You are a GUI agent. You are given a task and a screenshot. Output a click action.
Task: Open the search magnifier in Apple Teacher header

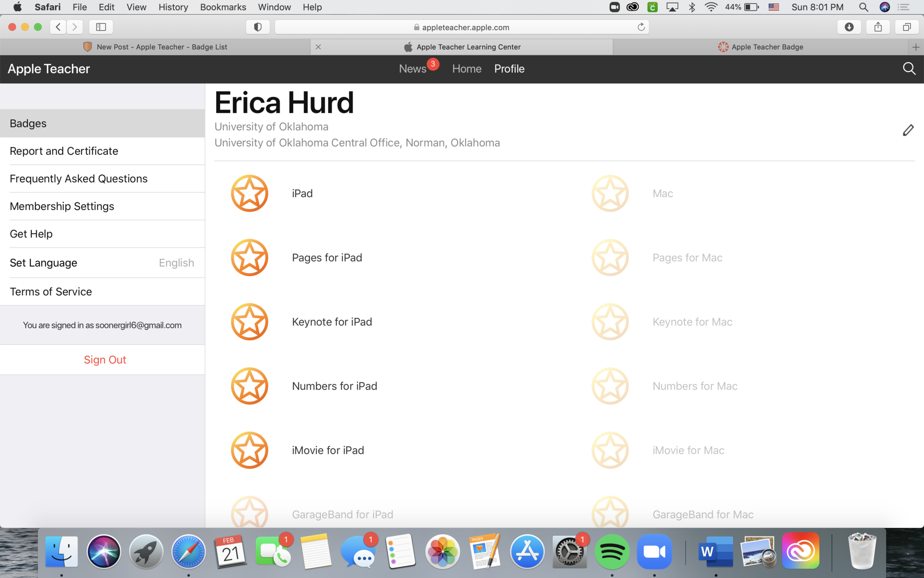[x=909, y=69]
